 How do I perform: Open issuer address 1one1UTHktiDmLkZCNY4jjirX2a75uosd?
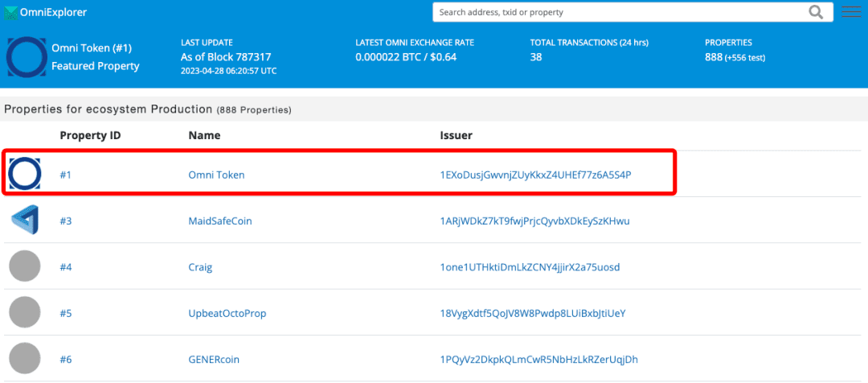tap(530, 267)
